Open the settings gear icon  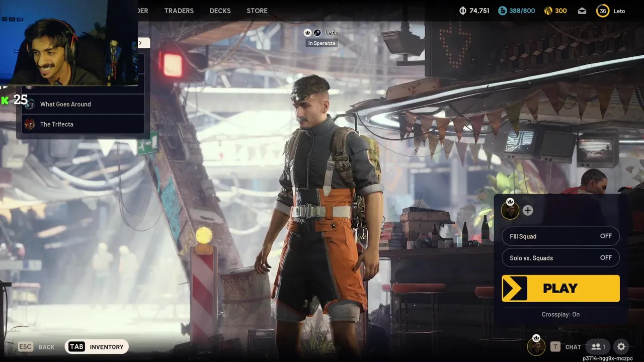tap(621, 347)
